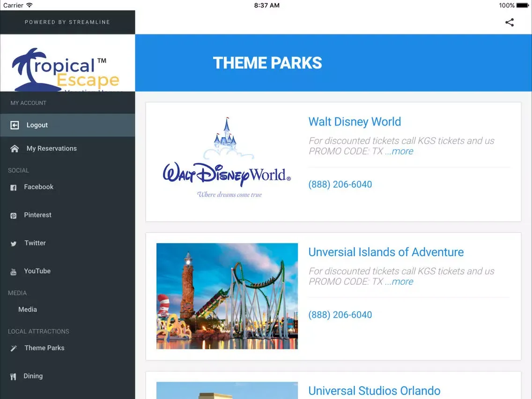
Task: Click the My Reservations house icon
Action: pos(15,148)
